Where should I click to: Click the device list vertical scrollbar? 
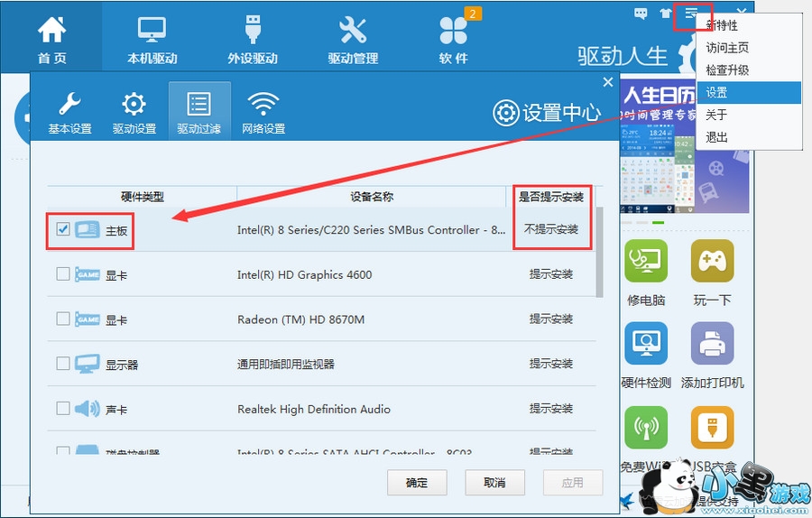[x=600, y=253]
